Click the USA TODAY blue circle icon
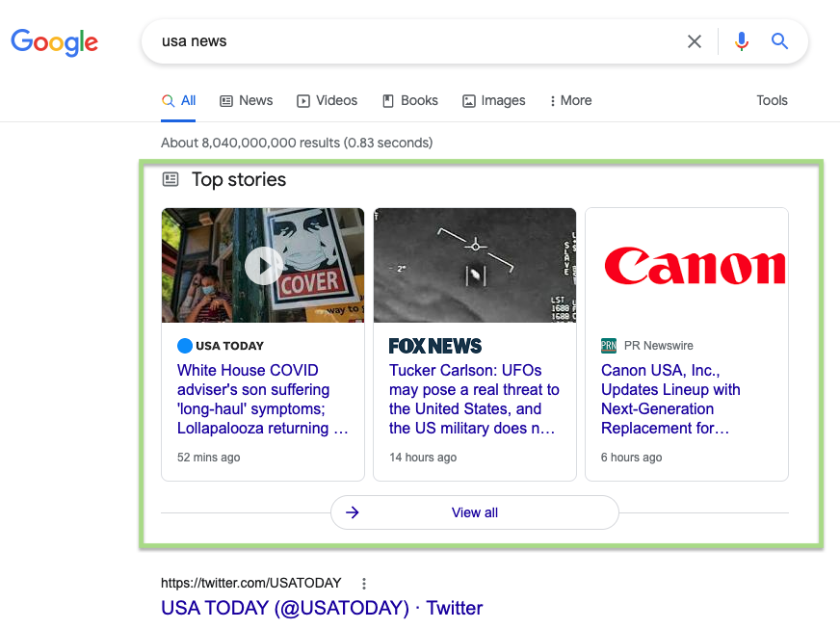This screenshot has width=840, height=629. [x=185, y=346]
